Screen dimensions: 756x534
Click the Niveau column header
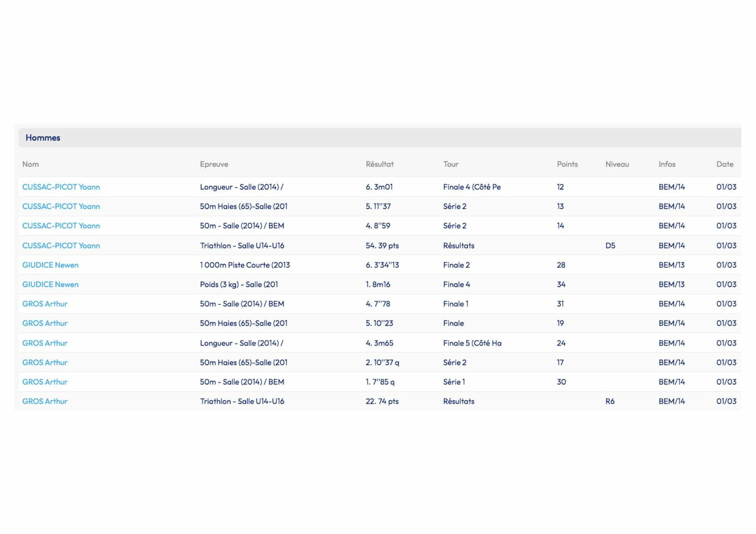[x=617, y=164]
